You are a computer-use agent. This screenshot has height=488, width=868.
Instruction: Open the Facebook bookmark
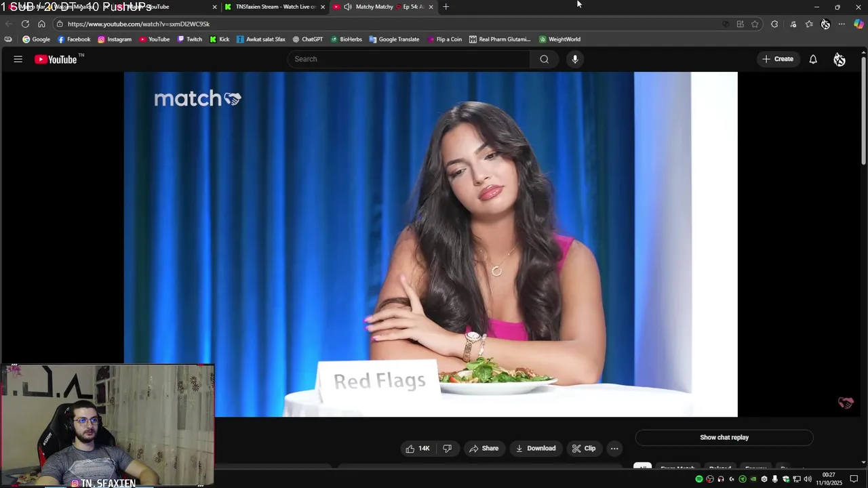click(74, 39)
